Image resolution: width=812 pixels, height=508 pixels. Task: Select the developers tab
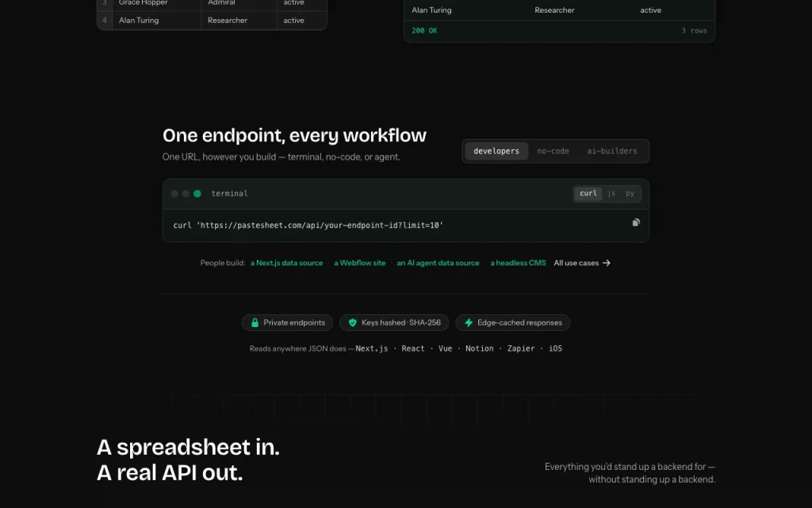click(496, 151)
